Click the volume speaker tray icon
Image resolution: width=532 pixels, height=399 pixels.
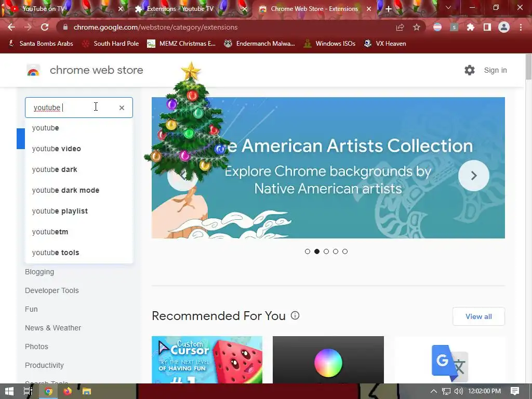pos(458,391)
